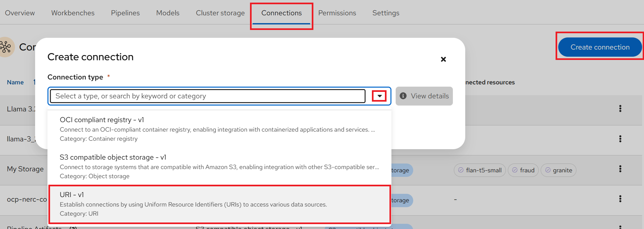Open kebab menu for llama-3 second row
This screenshot has height=229, width=644.
[620, 139]
